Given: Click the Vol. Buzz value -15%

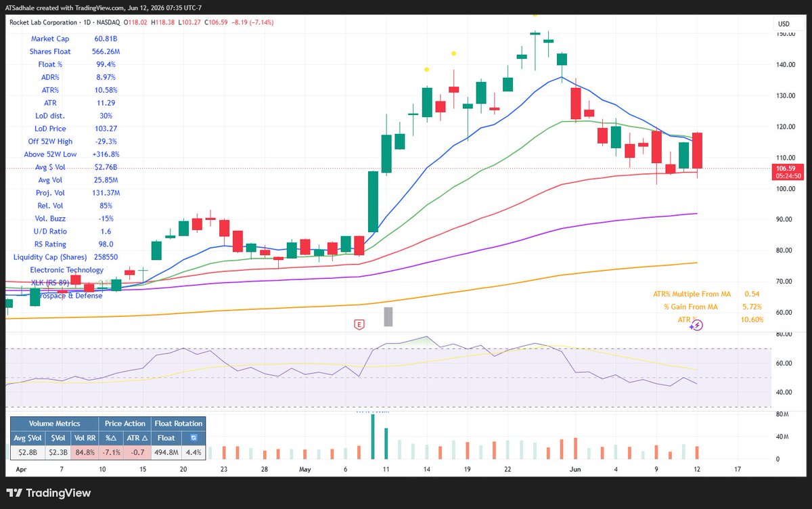Looking at the screenshot, I should (x=106, y=219).
